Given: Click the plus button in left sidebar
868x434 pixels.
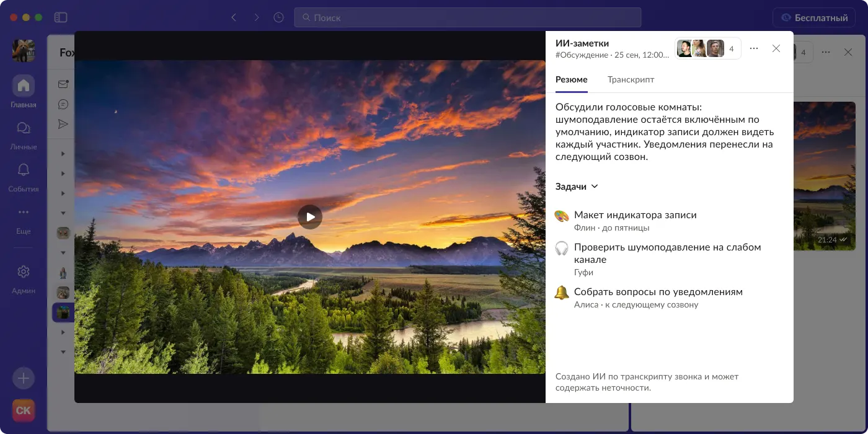Looking at the screenshot, I should pos(24,378).
